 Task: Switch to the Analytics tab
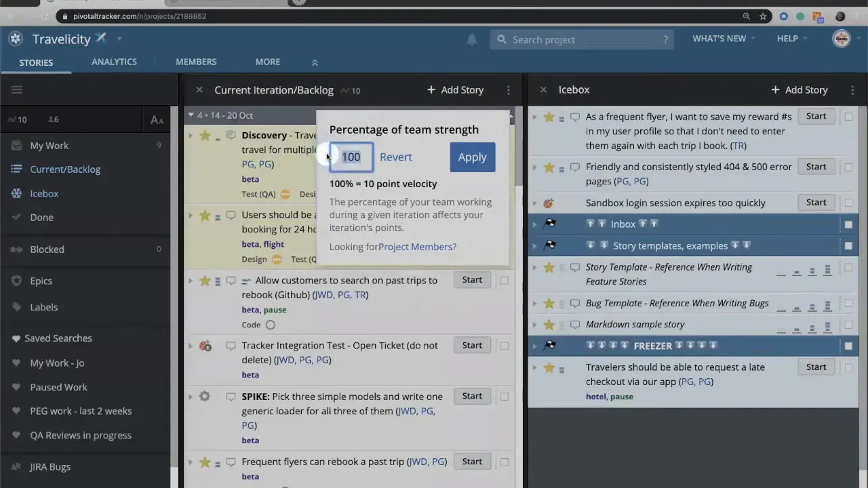[114, 62]
